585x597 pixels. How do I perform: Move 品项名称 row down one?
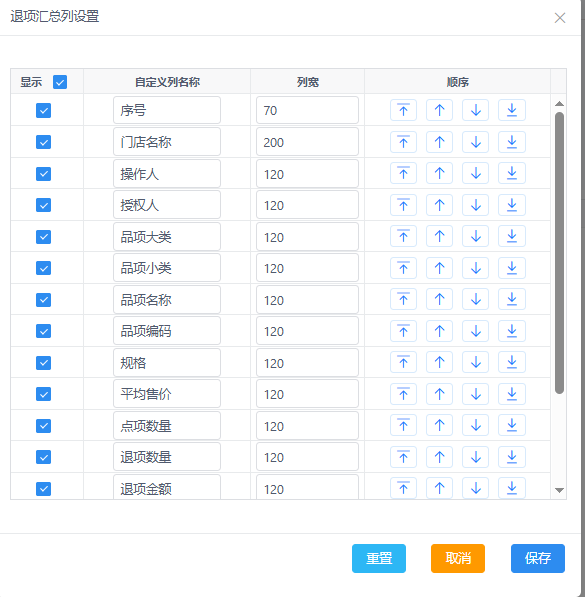(x=476, y=299)
